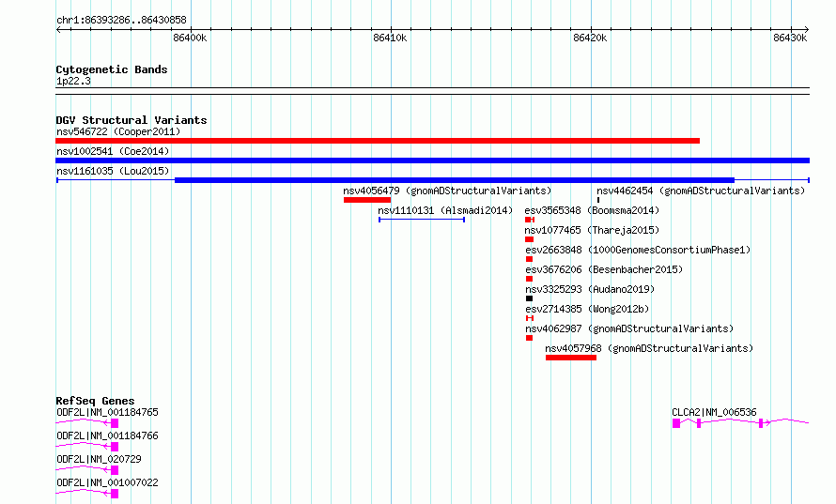Viewport: 836px width, 504px height.
Task: Click the ruler's right end arrow
Action: coord(807,29)
